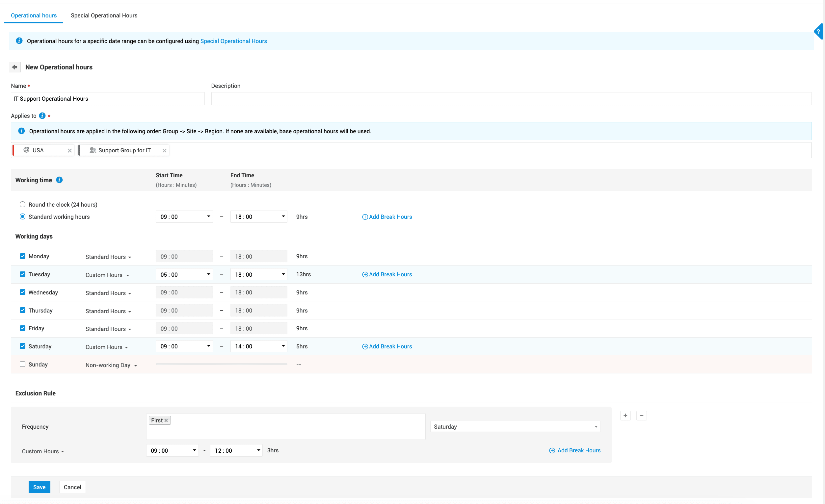Viewport: 825px width, 504px height.
Task: Click the info icon next to Applies to
Action: pyautogui.click(x=42, y=116)
